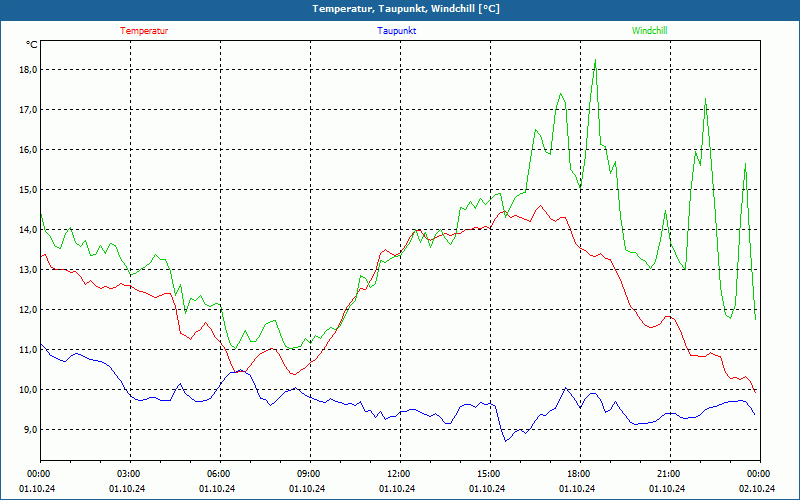
Task: Click the 17,0 y-axis value
Action: pos(30,110)
